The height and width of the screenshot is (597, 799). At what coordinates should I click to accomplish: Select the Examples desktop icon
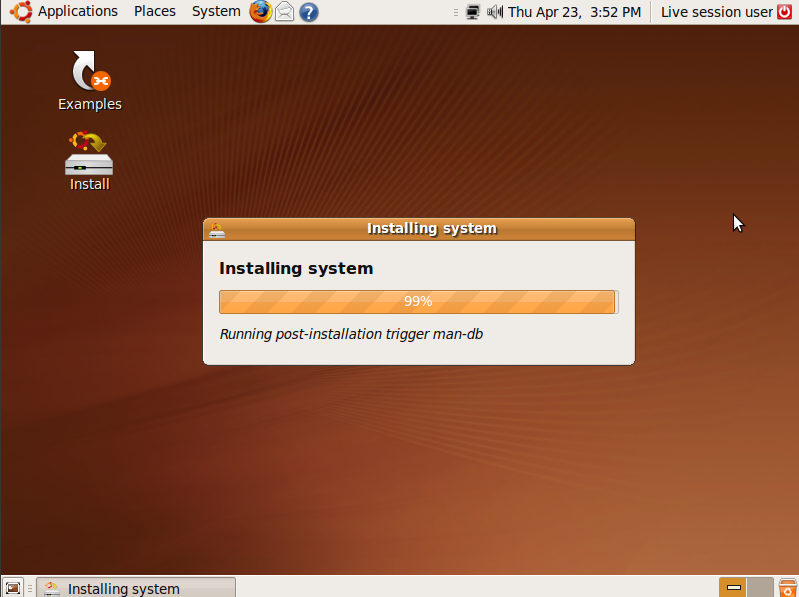90,80
